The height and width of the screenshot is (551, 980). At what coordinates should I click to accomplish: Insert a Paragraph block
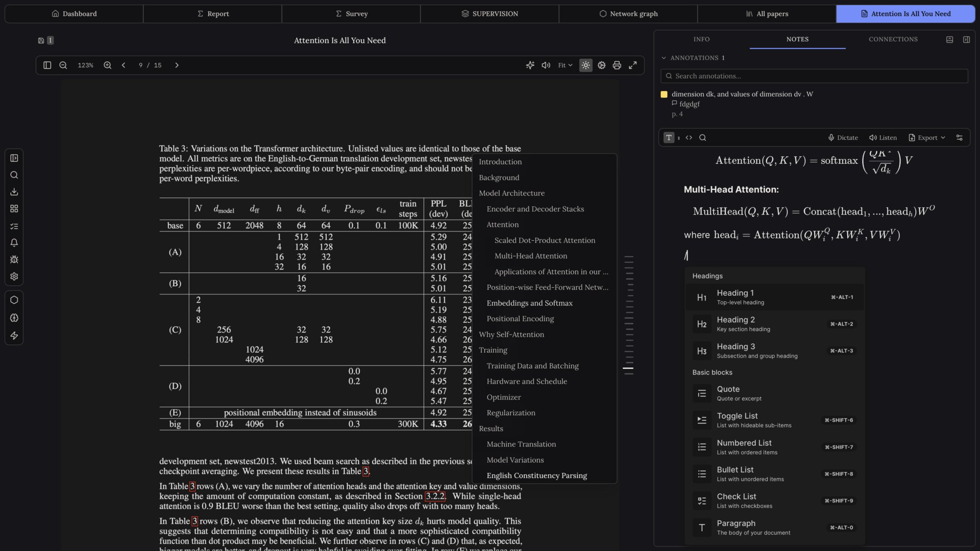[x=775, y=528]
